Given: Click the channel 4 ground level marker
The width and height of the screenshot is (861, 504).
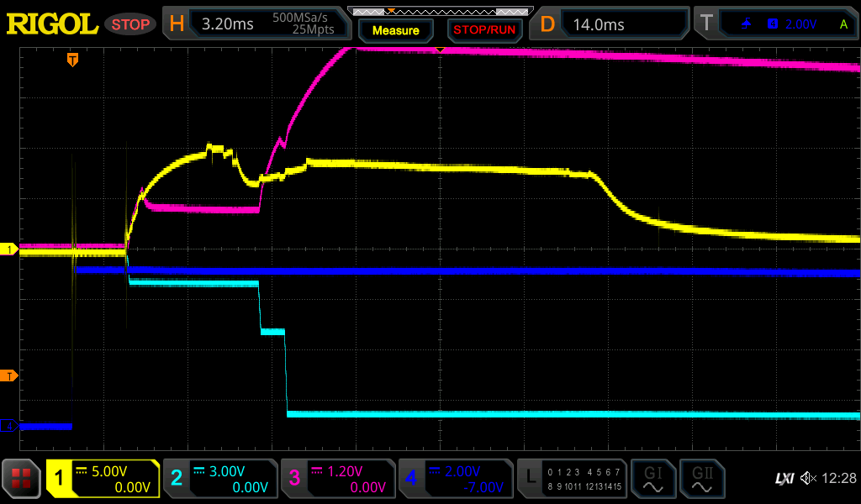Looking at the screenshot, I should point(9,427).
